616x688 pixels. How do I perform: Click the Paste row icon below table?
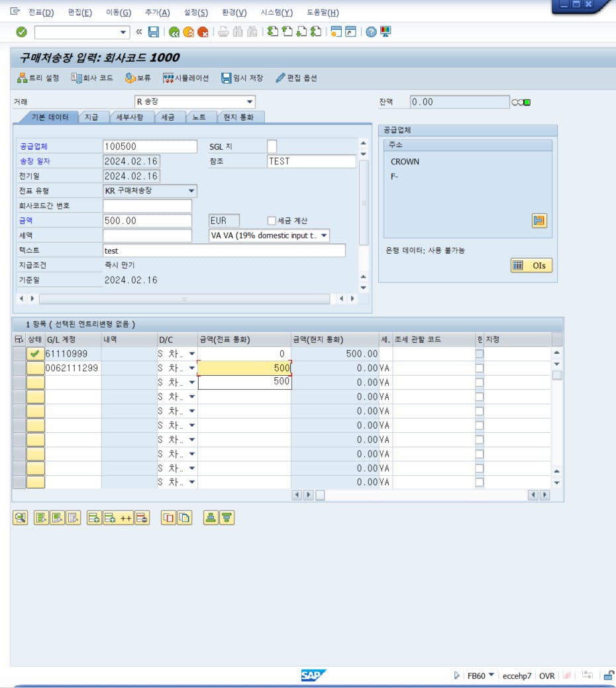click(184, 518)
